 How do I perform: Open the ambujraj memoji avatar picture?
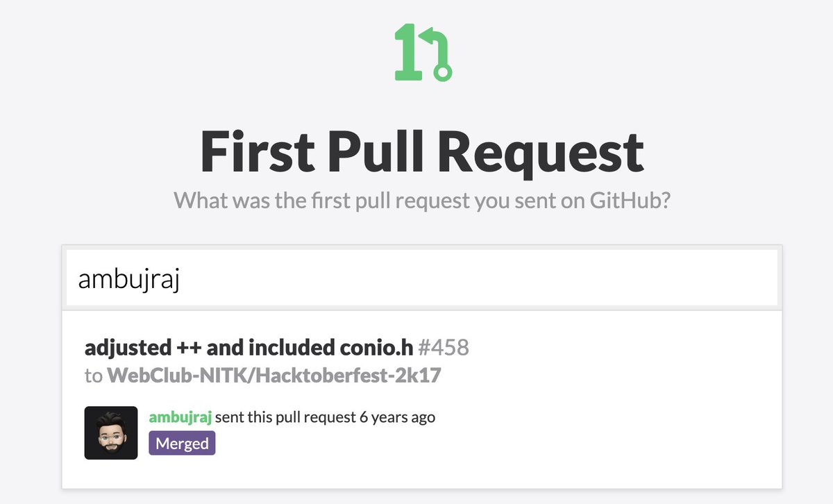111,432
